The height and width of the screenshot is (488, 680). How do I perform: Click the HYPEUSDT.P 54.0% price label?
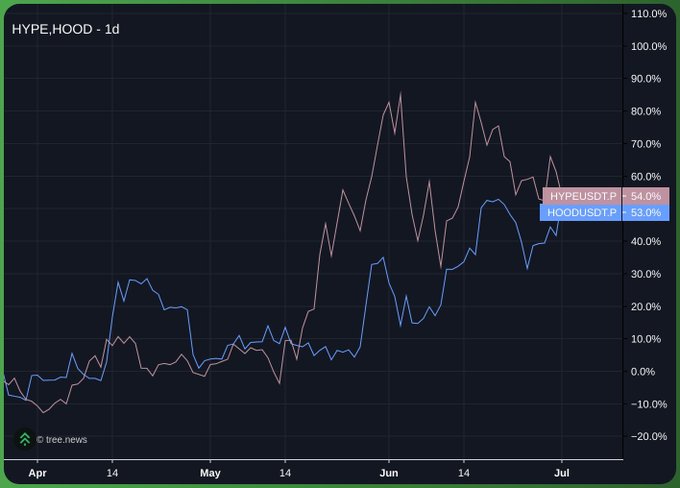point(606,196)
